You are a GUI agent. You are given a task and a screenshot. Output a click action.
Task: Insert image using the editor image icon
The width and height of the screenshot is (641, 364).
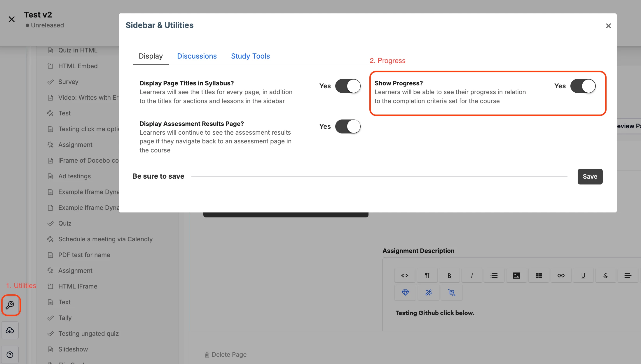[516, 275]
